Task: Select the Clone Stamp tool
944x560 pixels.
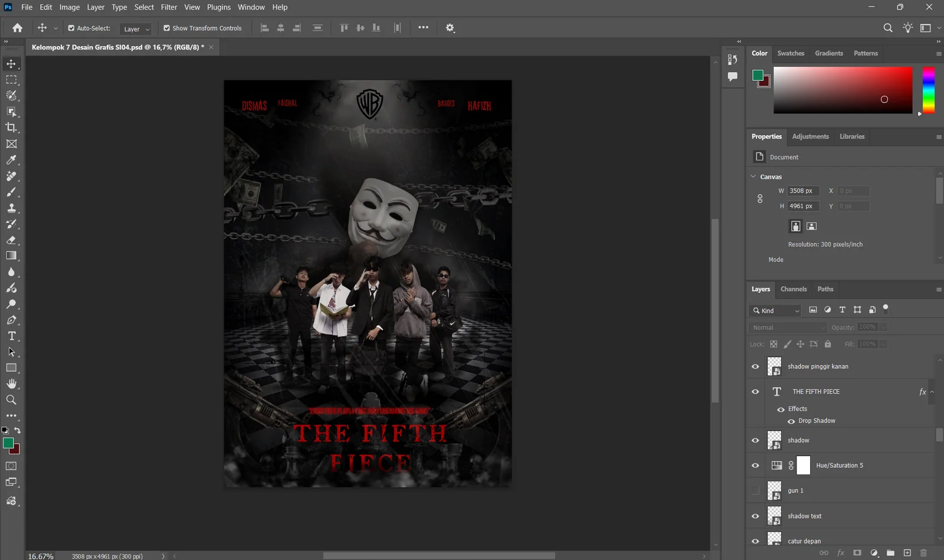Action: pyautogui.click(x=11, y=208)
